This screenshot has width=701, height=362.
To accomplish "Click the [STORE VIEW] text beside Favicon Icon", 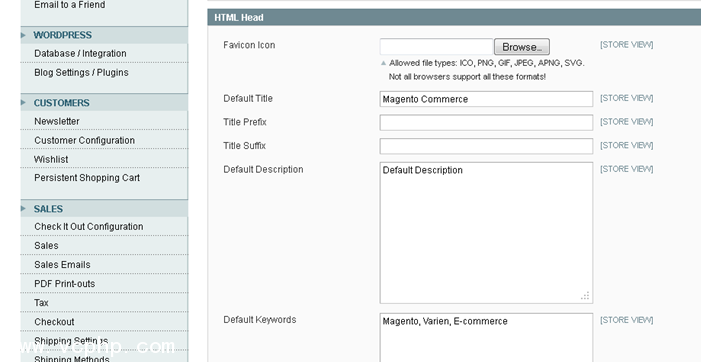I will pyautogui.click(x=626, y=45).
